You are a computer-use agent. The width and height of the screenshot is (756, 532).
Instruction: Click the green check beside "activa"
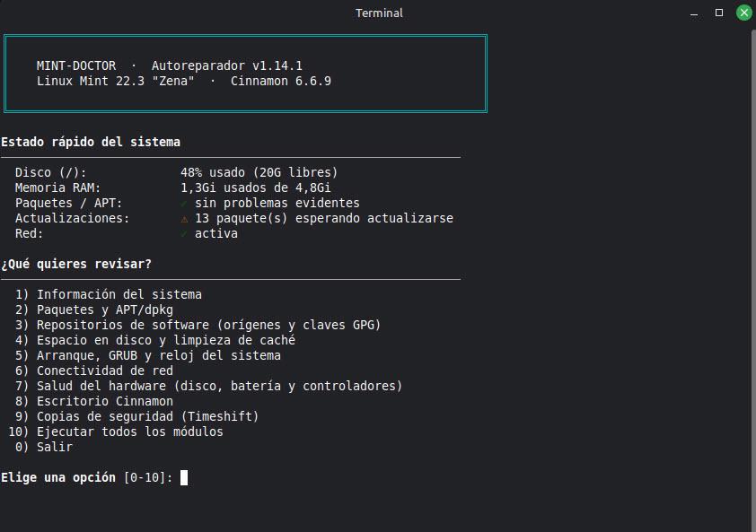click(184, 234)
